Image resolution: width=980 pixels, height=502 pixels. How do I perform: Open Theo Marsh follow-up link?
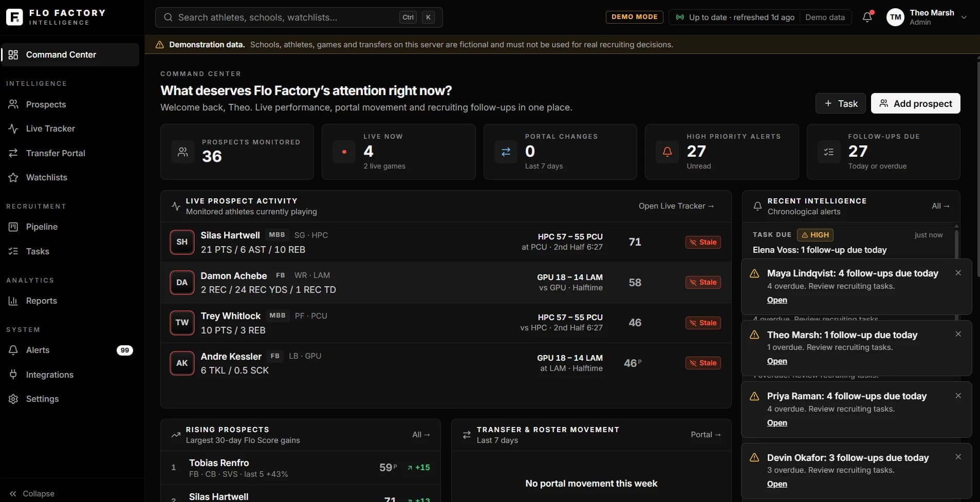pyautogui.click(x=777, y=361)
